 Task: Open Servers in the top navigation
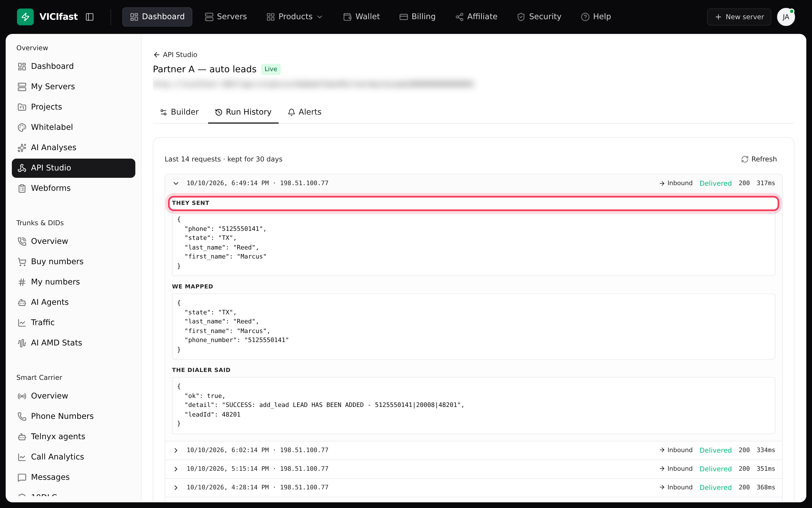[x=226, y=17]
